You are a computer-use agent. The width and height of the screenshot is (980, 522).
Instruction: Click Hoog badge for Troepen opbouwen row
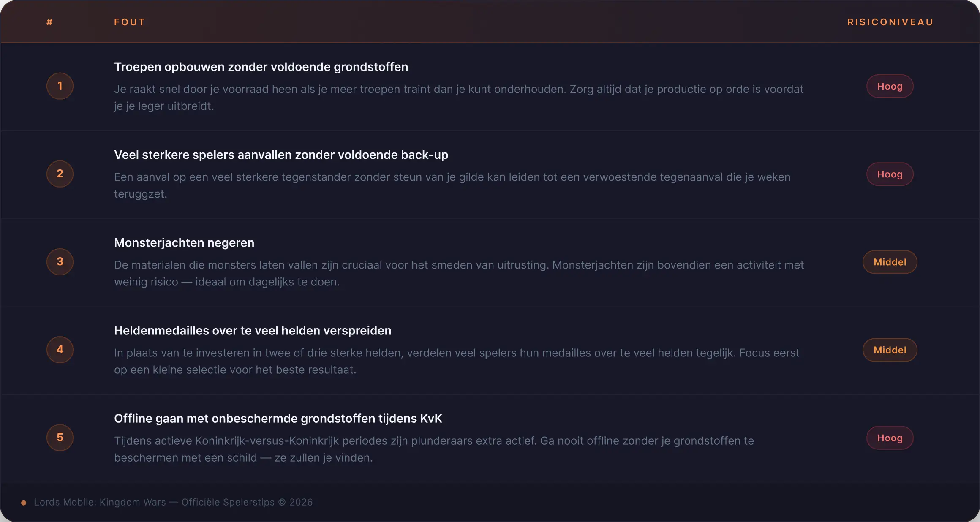[x=890, y=87]
